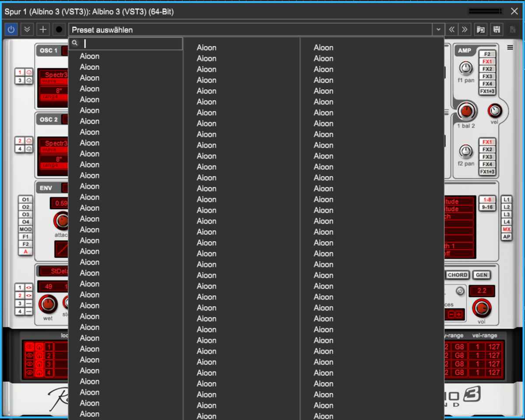The image size is (525, 420).
Task: Toggle the blue plugin bypass power button
Action: 11,30
